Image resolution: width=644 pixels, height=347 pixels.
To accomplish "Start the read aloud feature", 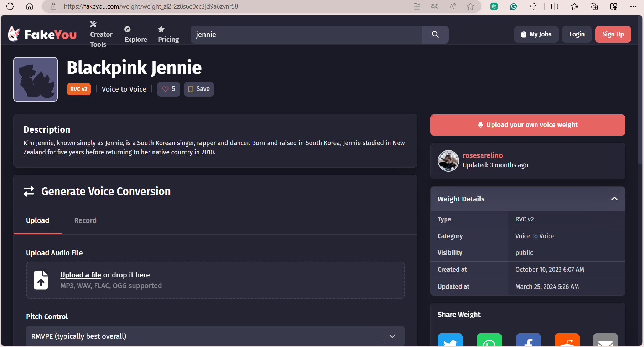I will (453, 6).
